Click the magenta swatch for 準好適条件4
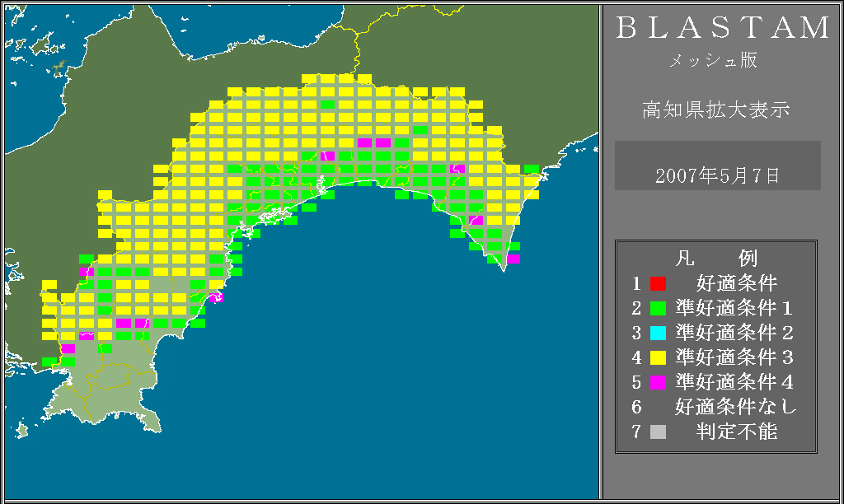The height and width of the screenshot is (504, 844). pyautogui.click(x=658, y=382)
